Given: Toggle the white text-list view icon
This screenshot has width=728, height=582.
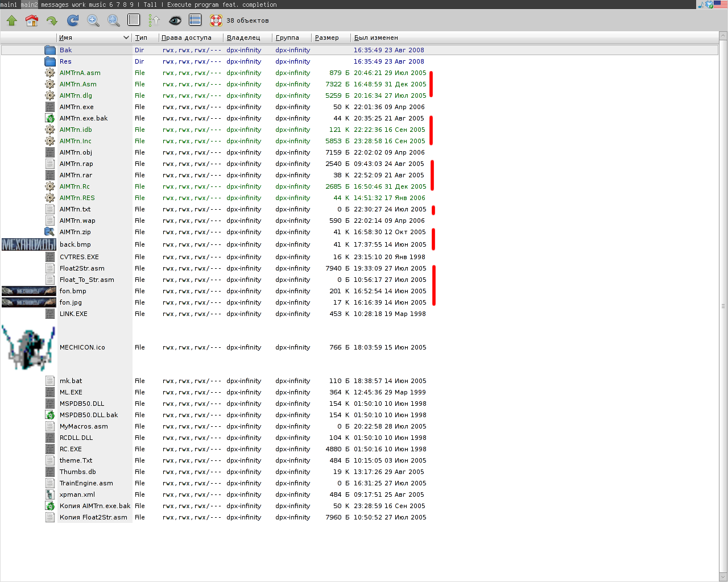Looking at the screenshot, I should pos(134,21).
